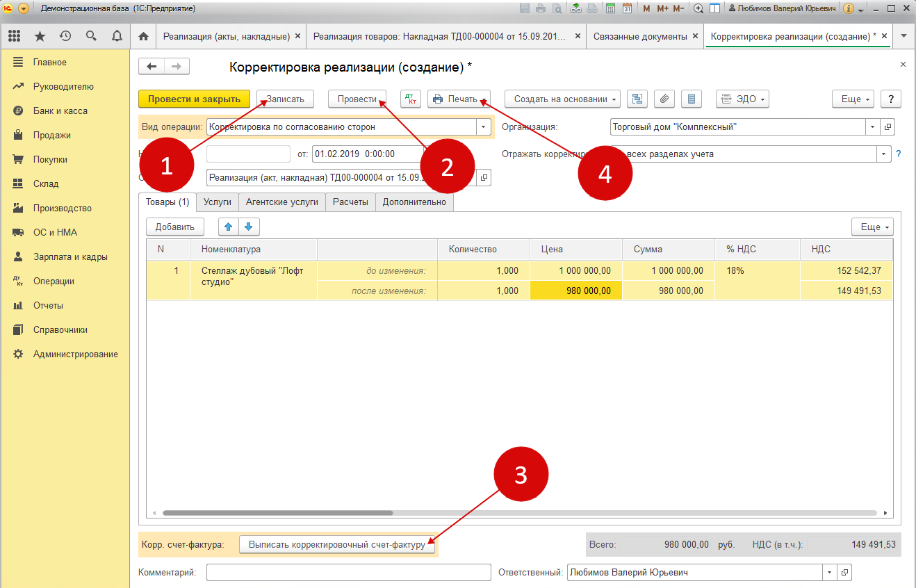Click the get-link icon in title bar

pyautogui.click(x=576, y=8)
